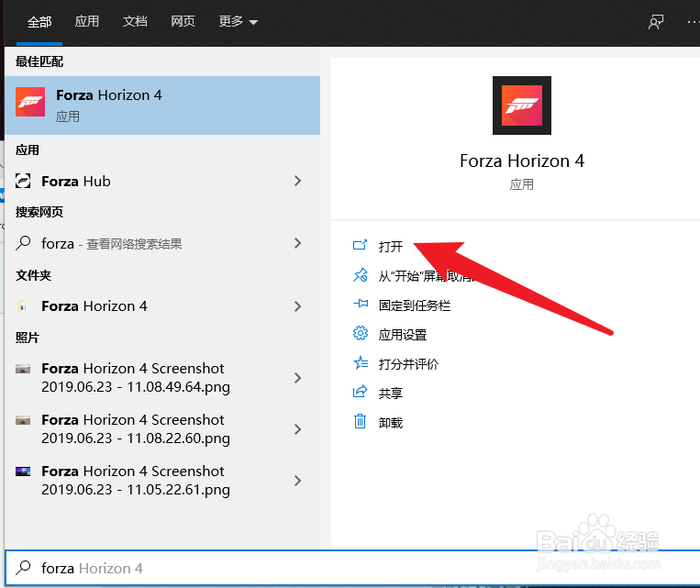Click 打分并评价 option
Viewport: 700px width, 588px height.
click(408, 364)
